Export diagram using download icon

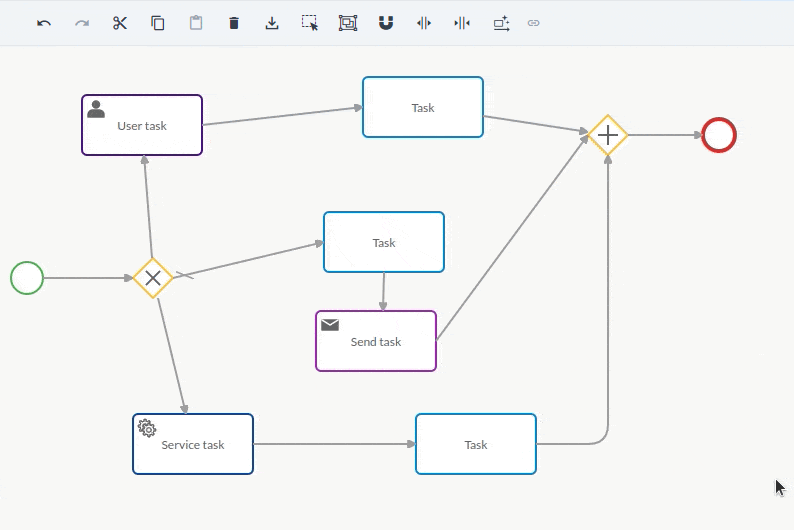272,23
